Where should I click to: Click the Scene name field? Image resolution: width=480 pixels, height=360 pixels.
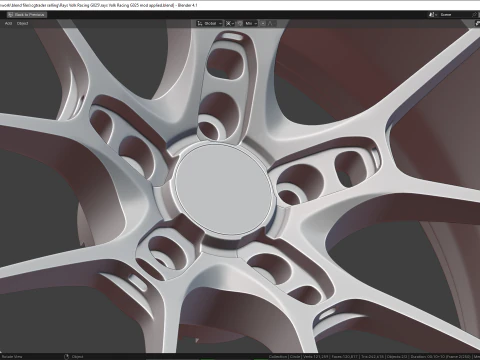pyautogui.click(x=454, y=15)
